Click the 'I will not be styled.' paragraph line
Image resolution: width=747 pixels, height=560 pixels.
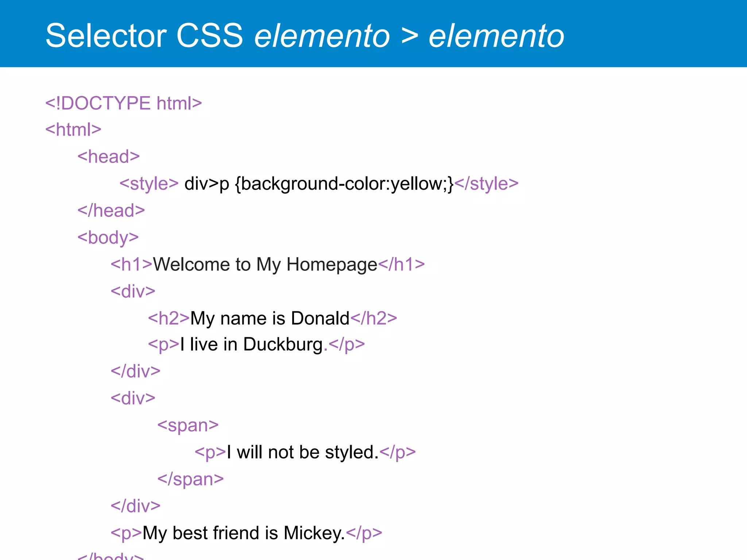[305, 452]
